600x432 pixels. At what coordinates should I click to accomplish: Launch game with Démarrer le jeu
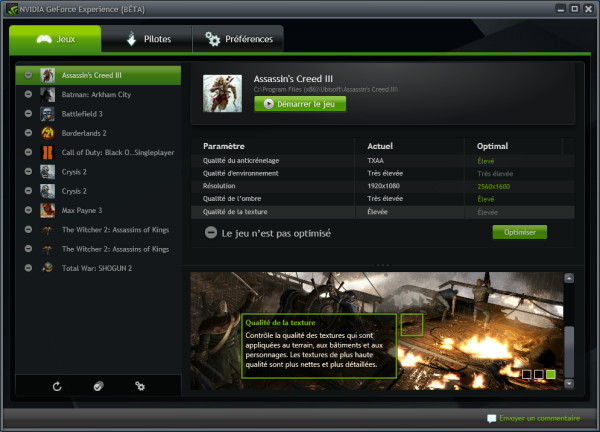click(300, 104)
